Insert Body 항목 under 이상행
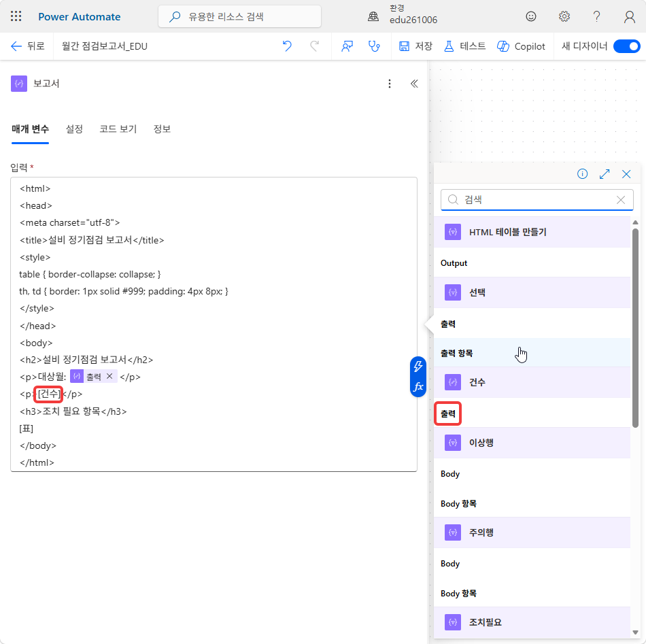 click(x=532, y=503)
